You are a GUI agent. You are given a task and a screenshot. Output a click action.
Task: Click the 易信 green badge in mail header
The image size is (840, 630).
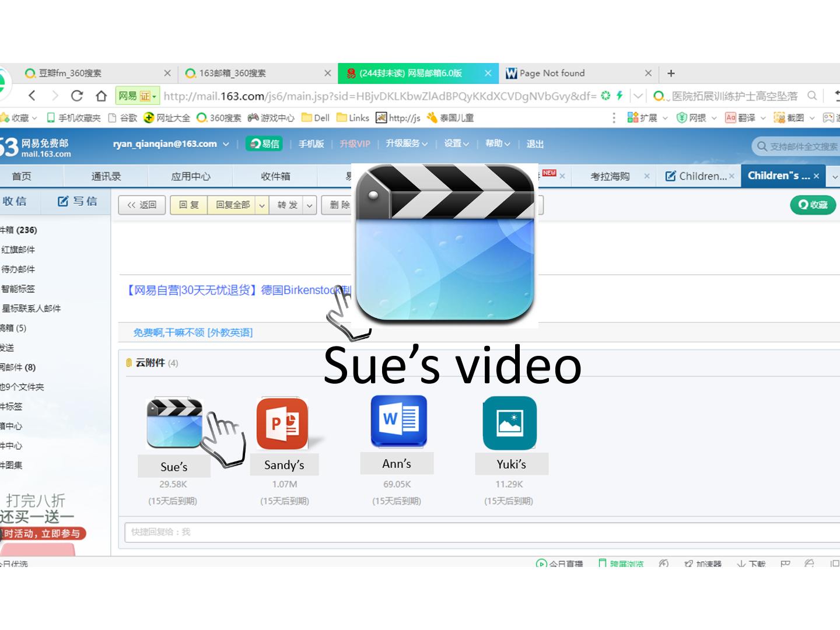coord(264,143)
